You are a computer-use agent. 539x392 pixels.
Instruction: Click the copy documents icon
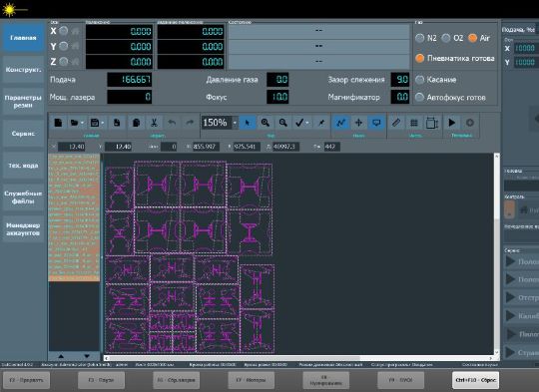136,123
